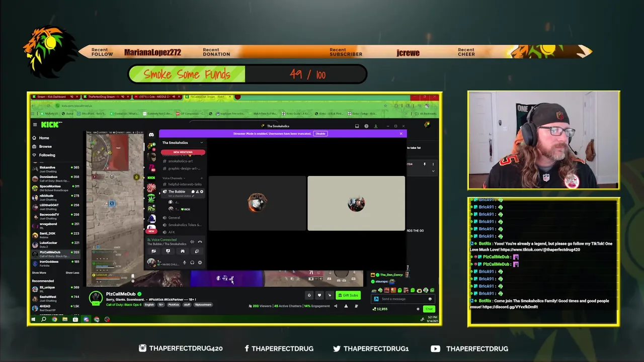Unmute the Stream - Kick Dashboard tab
This screenshot has width=644, height=362.
[x=72, y=97]
